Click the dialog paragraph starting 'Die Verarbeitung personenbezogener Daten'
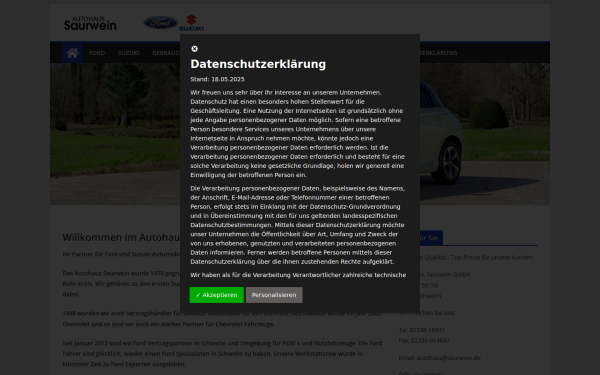 click(298, 225)
